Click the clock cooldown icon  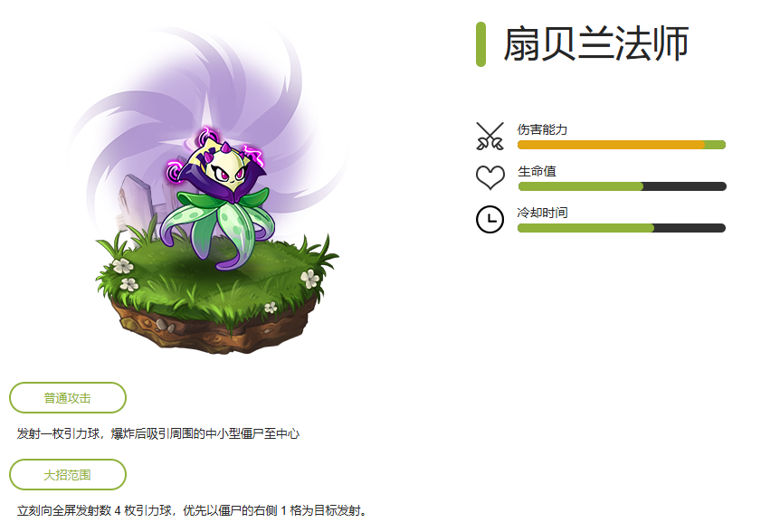click(490, 219)
